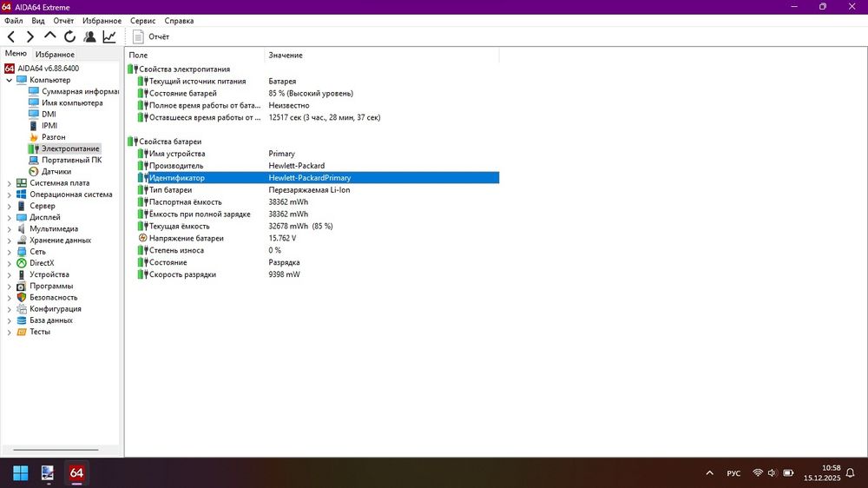The width and height of the screenshot is (868, 488).
Task: Switch to the Избранное sidebar tab
Action: pyautogui.click(x=55, y=55)
